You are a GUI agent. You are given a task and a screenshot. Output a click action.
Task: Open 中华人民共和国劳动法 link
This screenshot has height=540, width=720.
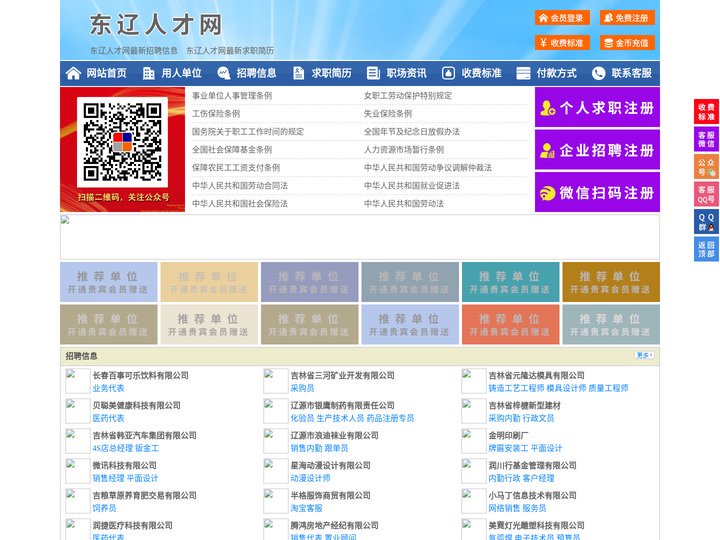404,203
